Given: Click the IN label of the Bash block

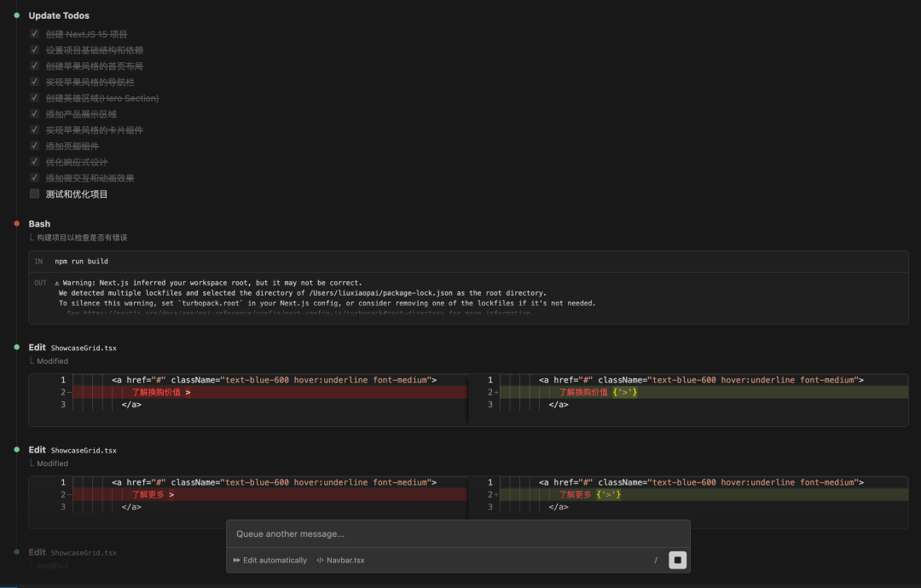Looking at the screenshot, I should (x=38, y=262).
